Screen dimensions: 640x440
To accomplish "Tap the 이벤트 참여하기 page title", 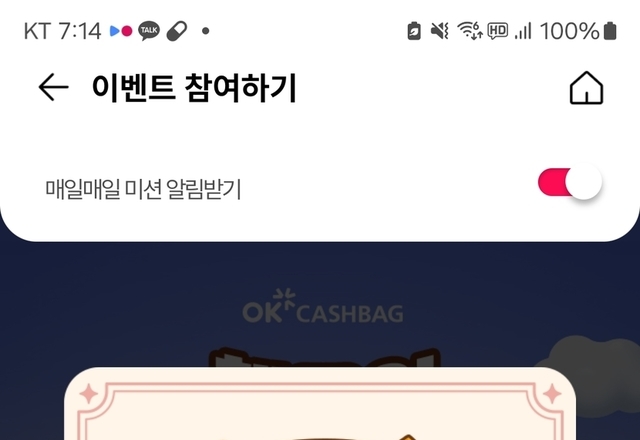I will tap(194, 88).
